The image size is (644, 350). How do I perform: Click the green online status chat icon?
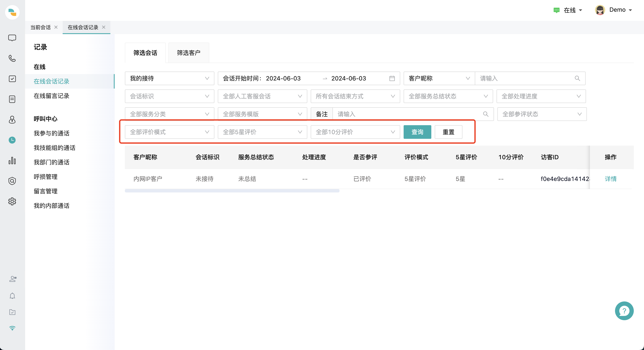coord(556,10)
